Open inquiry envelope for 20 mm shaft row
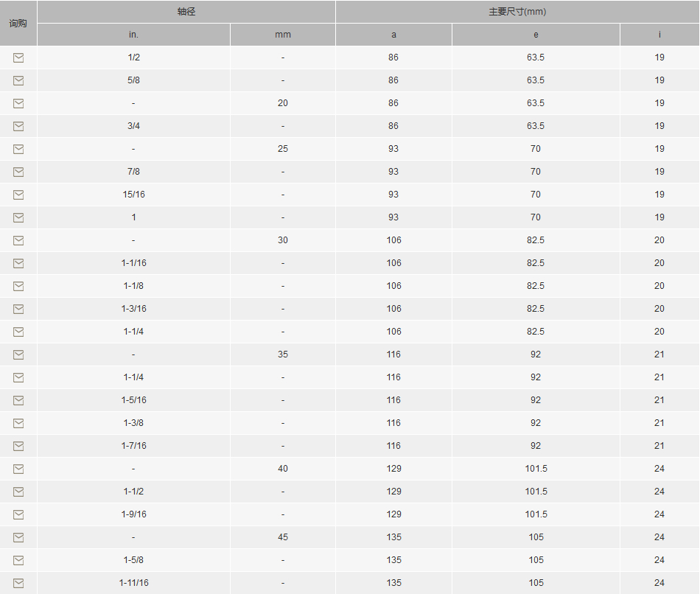 click(x=18, y=103)
